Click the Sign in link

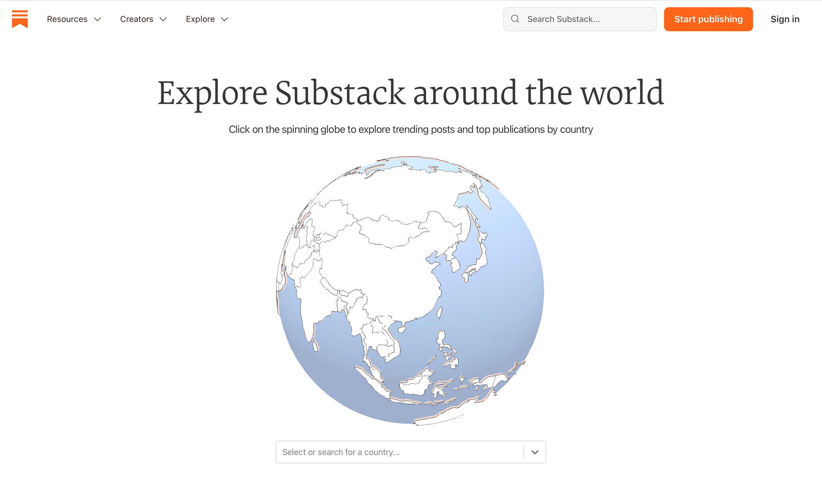[785, 19]
